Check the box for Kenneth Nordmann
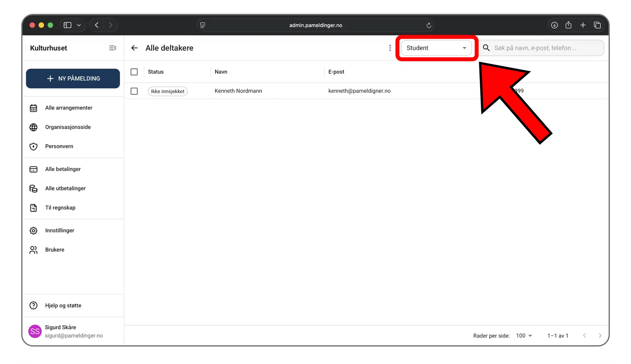Image resolution: width=631 pixels, height=364 pixels. click(134, 91)
